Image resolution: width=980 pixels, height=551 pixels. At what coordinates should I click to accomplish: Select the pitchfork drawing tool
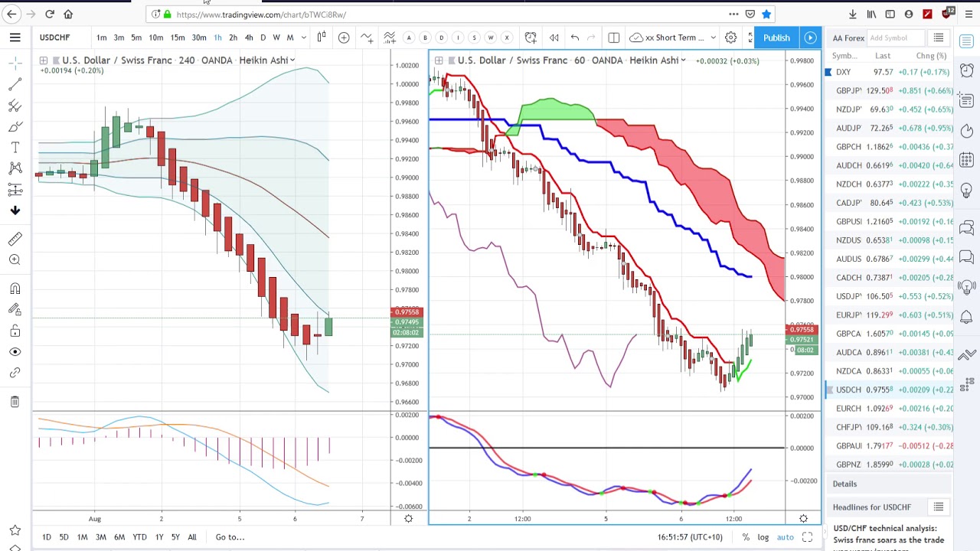click(15, 106)
